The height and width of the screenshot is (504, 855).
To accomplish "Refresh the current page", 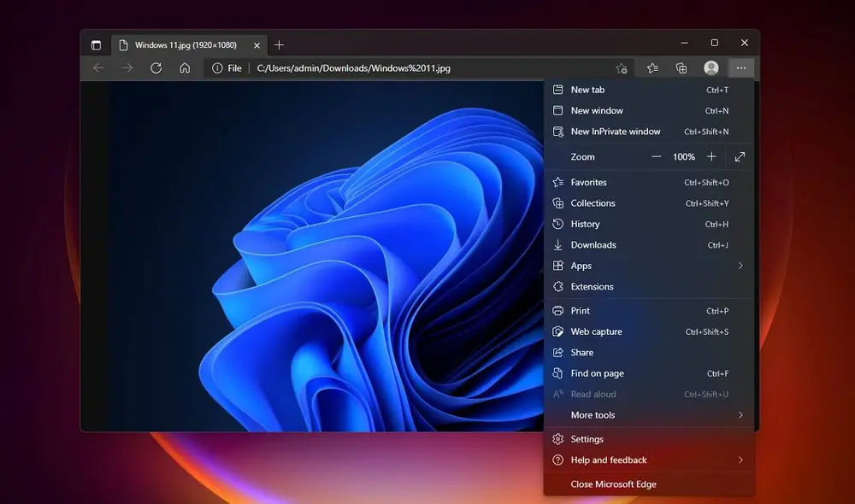I will [x=156, y=67].
